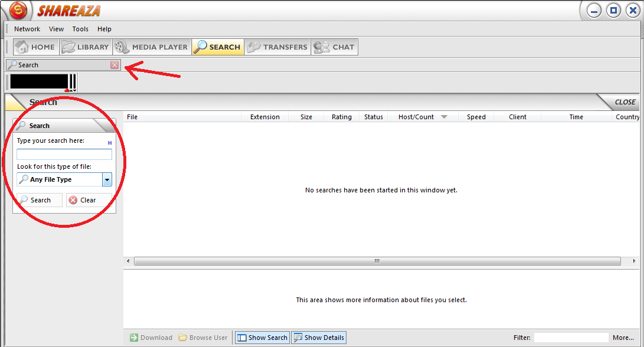Open the More... filter options
644x347 pixels.
(623, 338)
